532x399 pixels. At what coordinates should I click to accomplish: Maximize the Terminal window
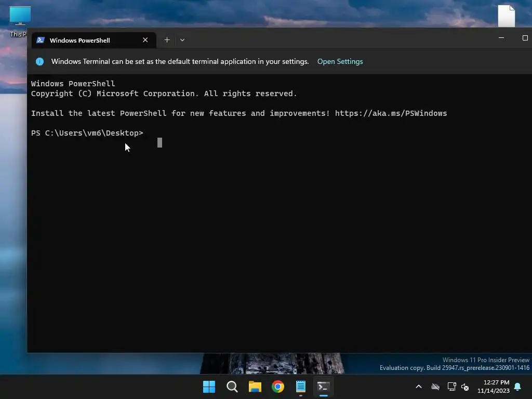tap(525, 38)
